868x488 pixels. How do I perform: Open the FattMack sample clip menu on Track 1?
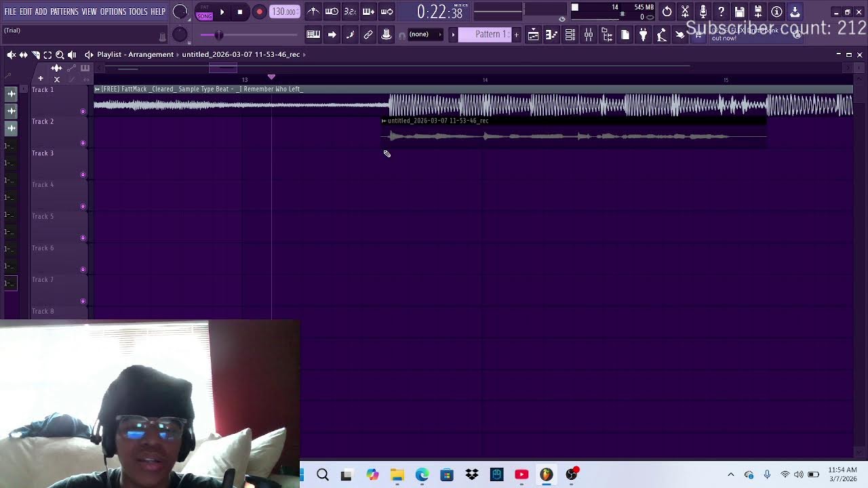click(x=98, y=89)
